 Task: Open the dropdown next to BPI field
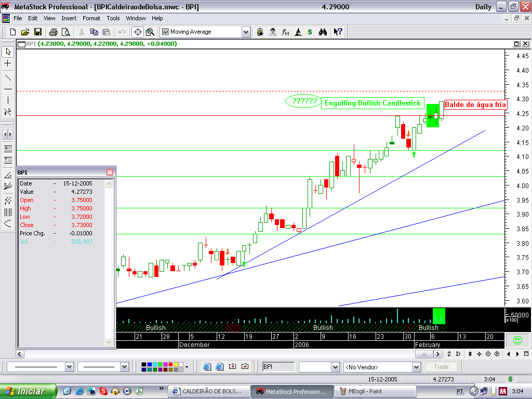[335, 367]
